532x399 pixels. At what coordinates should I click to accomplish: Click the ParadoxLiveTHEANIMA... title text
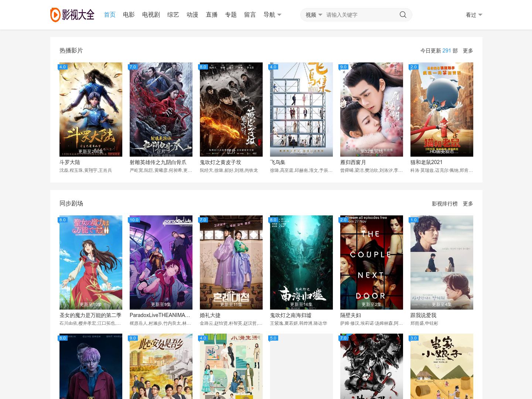[x=160, y=315]
